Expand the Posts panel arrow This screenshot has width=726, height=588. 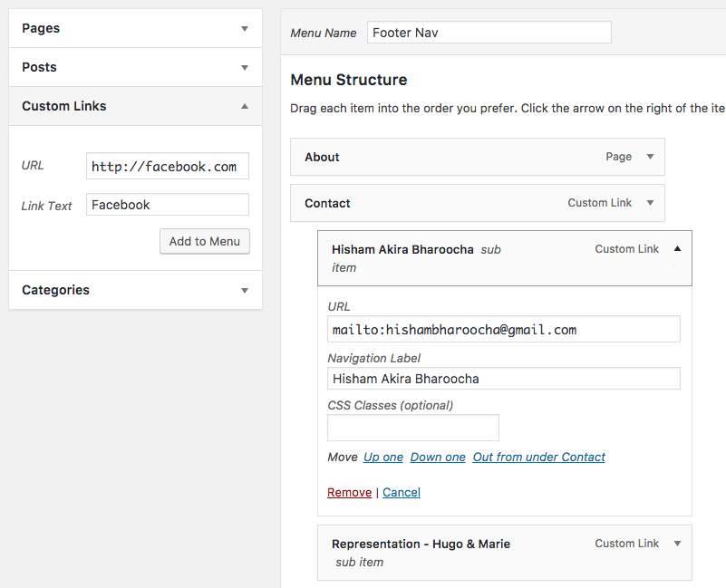click(245, 68)
